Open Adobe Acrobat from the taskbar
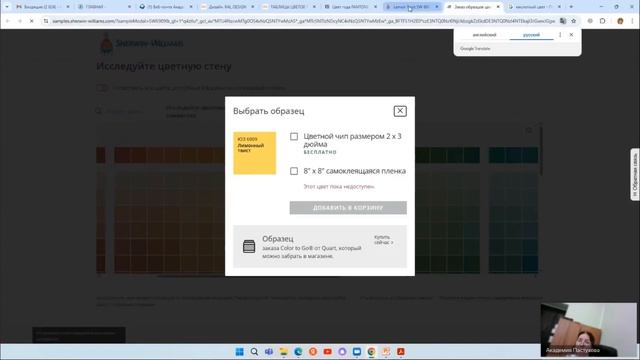This screenshot has width=640, height=360. 401,351
